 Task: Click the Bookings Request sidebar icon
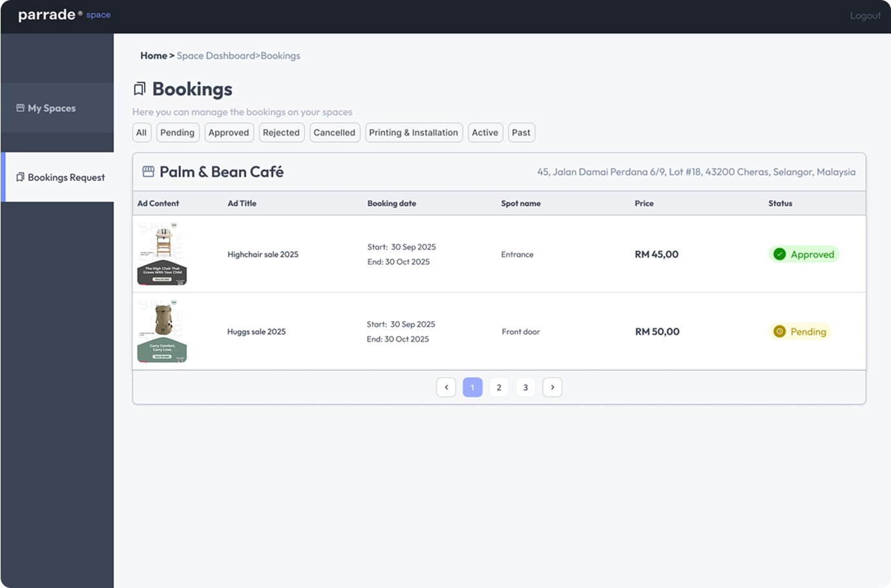coord(19,177)
